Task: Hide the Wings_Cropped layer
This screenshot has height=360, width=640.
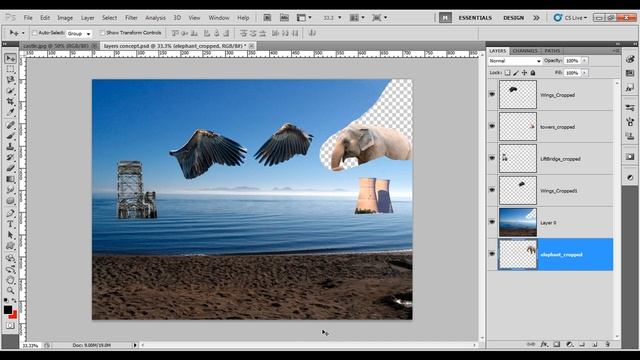Action: 492,94
